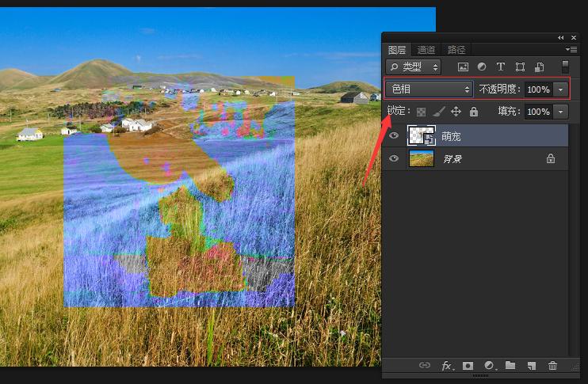Viewport: 588px width, 384px height.
Task: Lock all padlock icon
Action: [x=474, y=112]
